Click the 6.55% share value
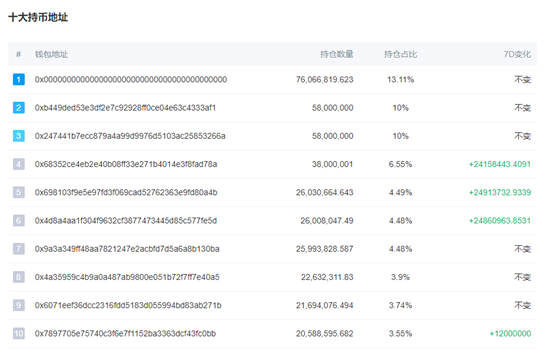Image resolution: width=553 pixels, height=364 pixels. (x=400, y=164)
